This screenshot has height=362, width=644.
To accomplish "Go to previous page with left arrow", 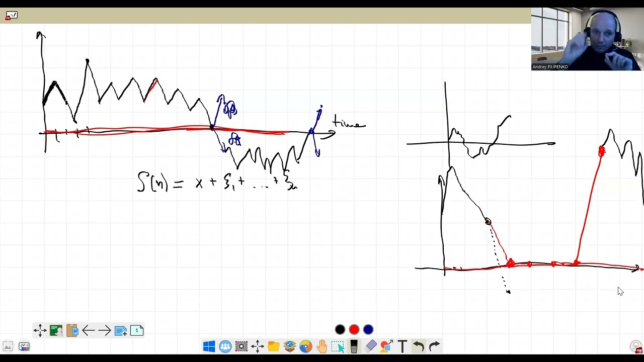I will click(89, 330).
